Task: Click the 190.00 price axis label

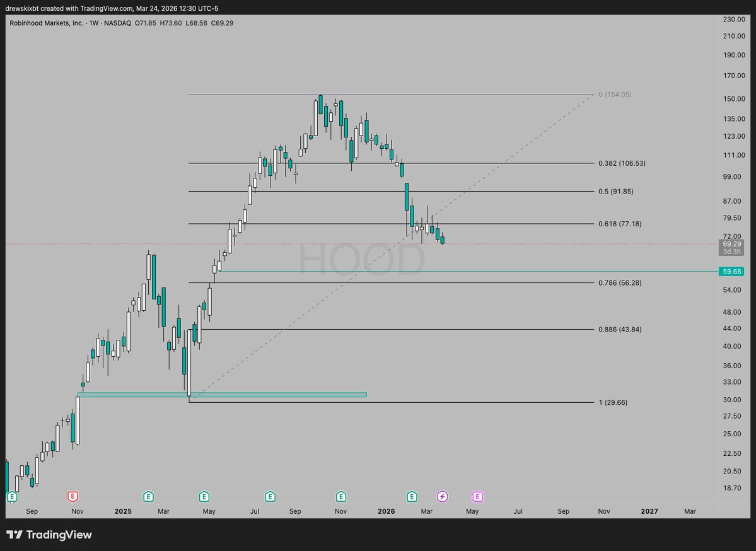Action: tap(734, 55)
